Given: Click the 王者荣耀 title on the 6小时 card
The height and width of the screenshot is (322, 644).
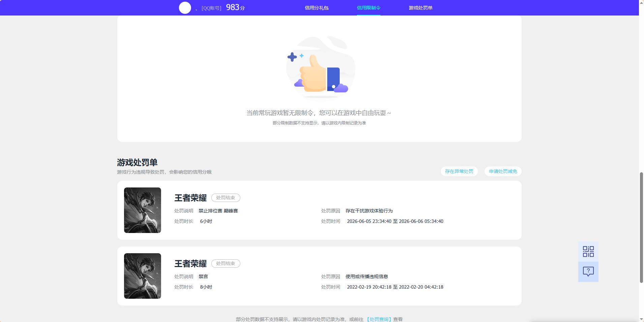Looking at the screenshot, I should (190, 198).
